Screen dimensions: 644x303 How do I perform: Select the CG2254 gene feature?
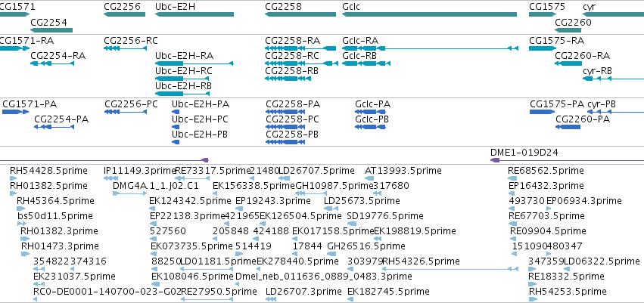coord(51,30)
